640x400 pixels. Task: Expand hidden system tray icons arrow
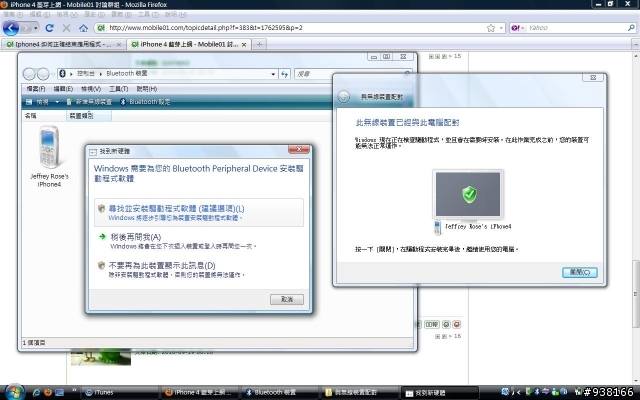coord(518,392)
